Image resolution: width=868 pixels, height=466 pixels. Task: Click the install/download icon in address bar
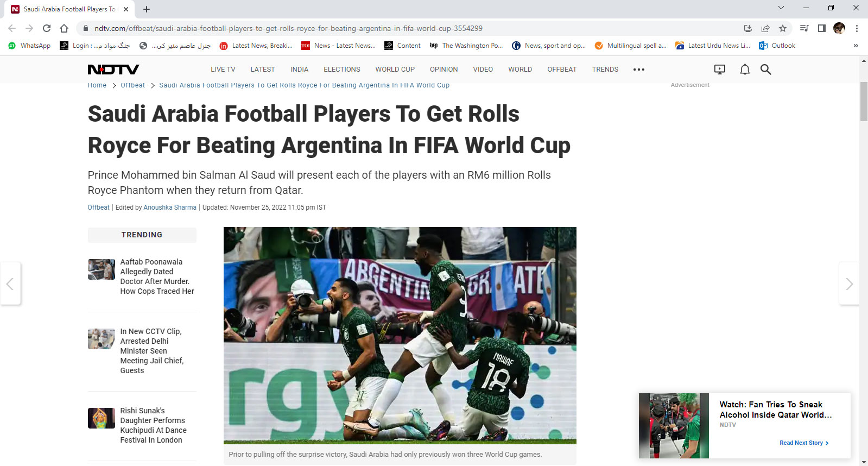(748, 28)
